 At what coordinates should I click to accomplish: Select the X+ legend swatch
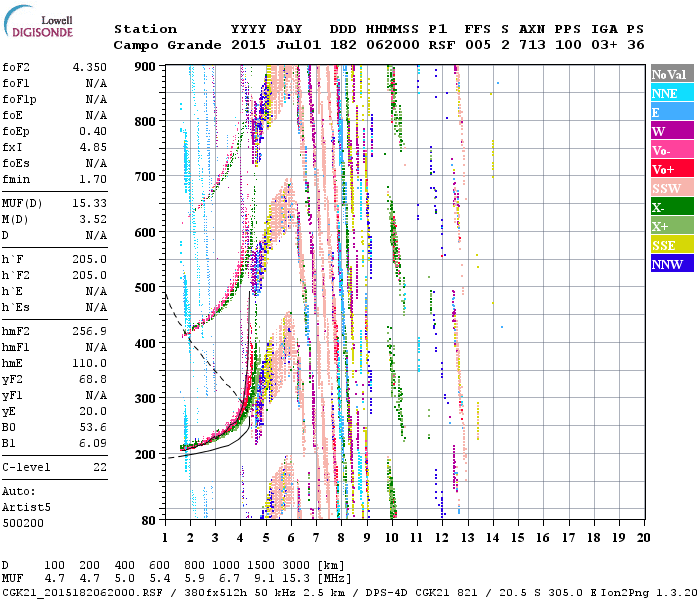coord(672,225)
